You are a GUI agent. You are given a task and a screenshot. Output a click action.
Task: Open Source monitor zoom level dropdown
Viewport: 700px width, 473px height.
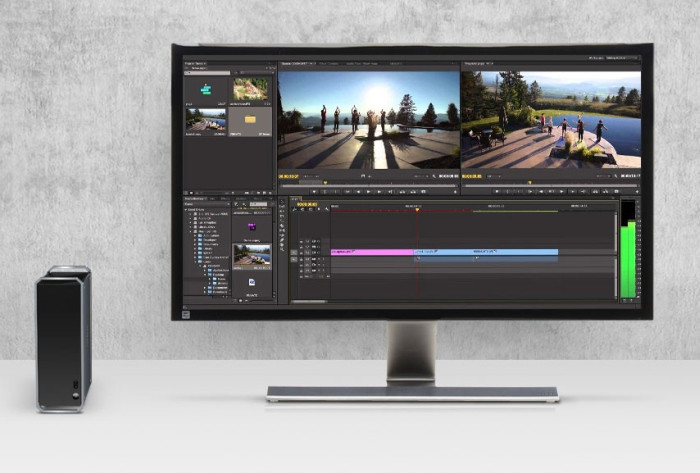(x=312, y=176)
